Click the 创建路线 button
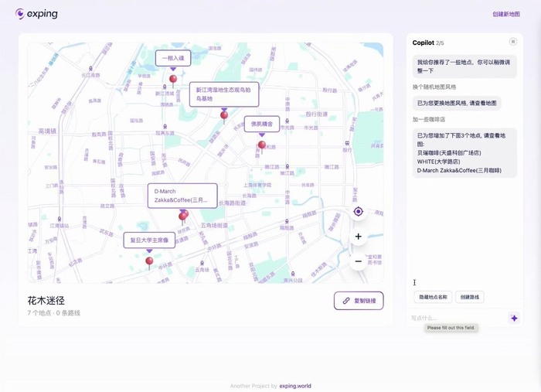 (x=470, y=297)
